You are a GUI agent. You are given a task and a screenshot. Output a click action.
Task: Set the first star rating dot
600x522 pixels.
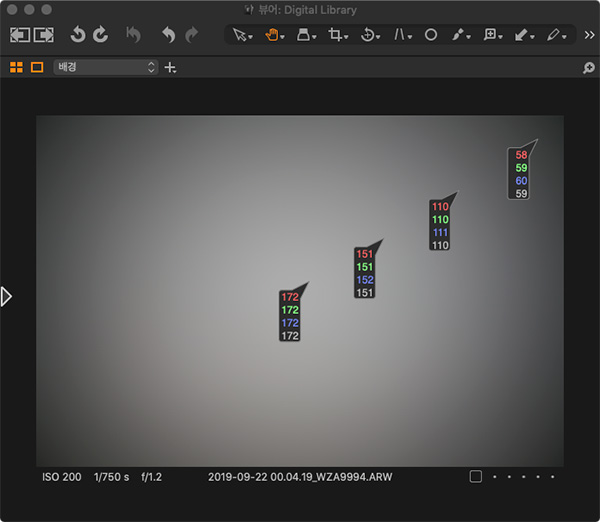(495, 477)
